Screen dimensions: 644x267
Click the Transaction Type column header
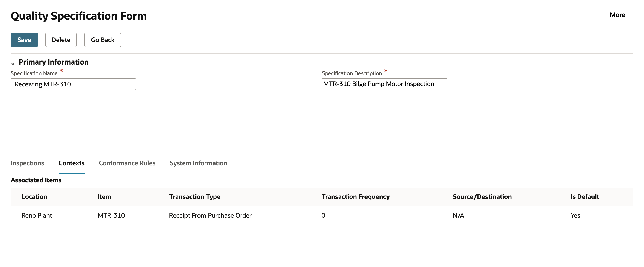195,197
